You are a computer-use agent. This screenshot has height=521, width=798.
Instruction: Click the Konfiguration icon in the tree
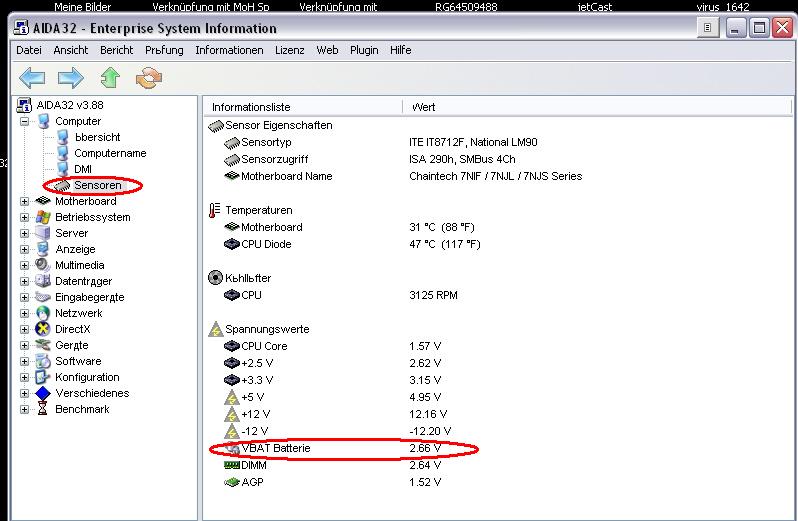click(x=43, y=377)
